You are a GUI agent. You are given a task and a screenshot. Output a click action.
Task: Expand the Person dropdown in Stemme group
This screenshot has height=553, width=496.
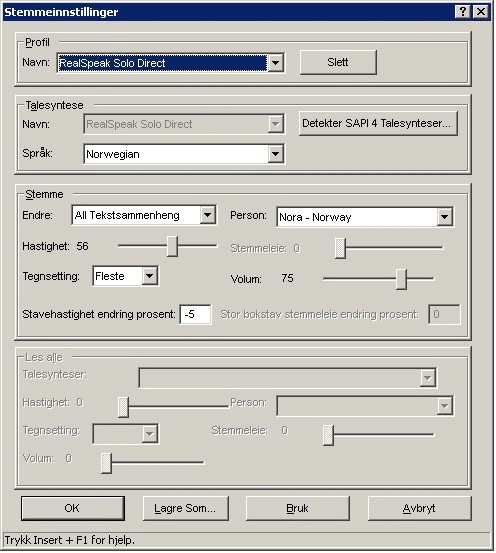pos(444,217)
